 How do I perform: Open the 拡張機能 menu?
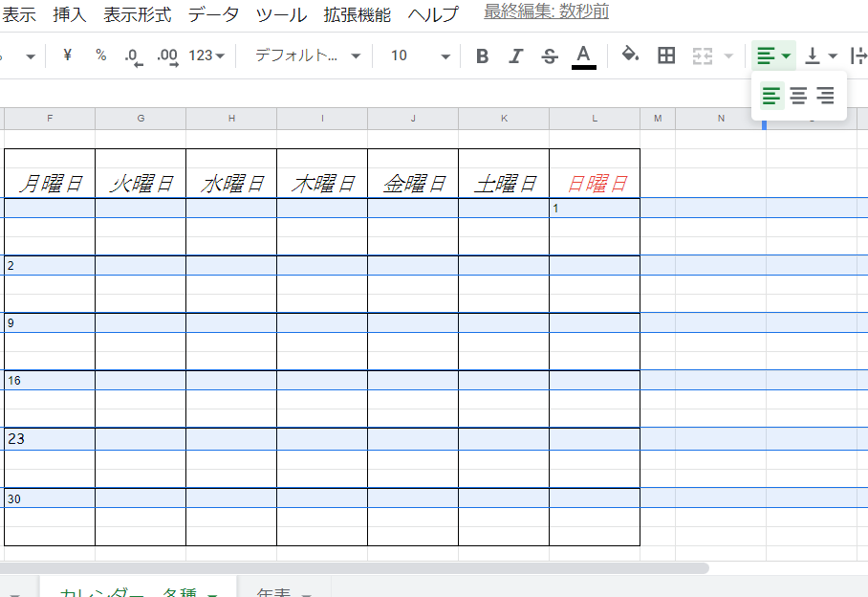(358, 14)
